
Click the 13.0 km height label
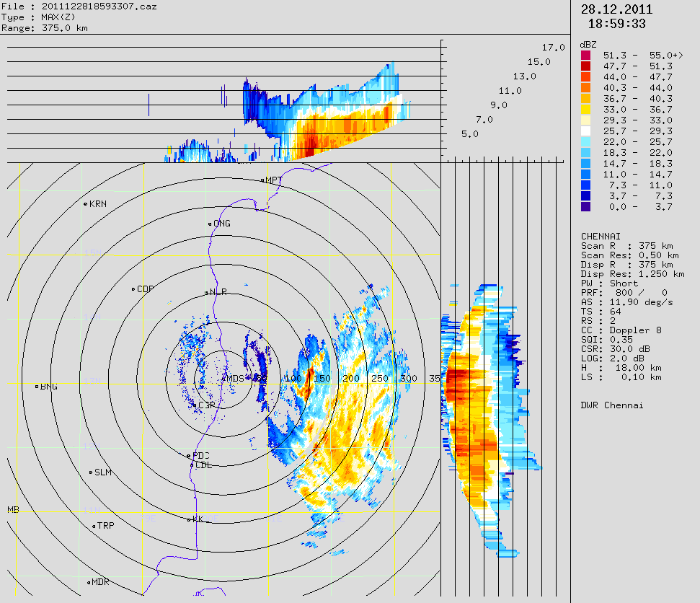525,76
